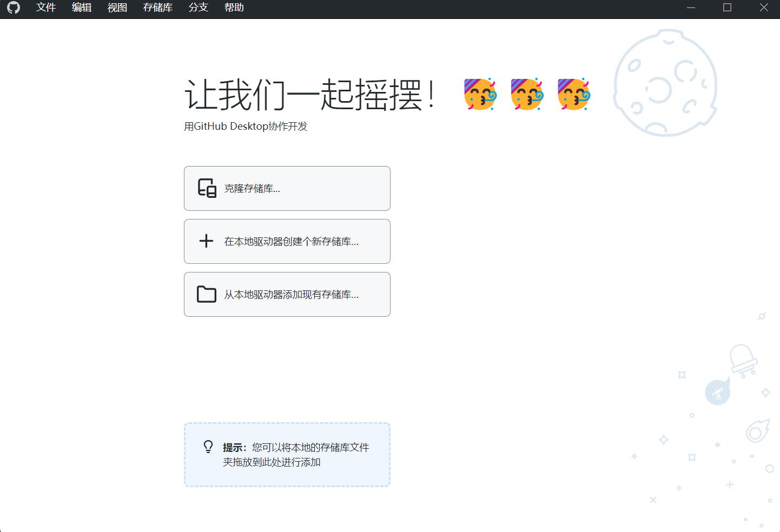Open the 分支 menu
The height and width of the screenshot is (532, 780).
pos(199,8)
